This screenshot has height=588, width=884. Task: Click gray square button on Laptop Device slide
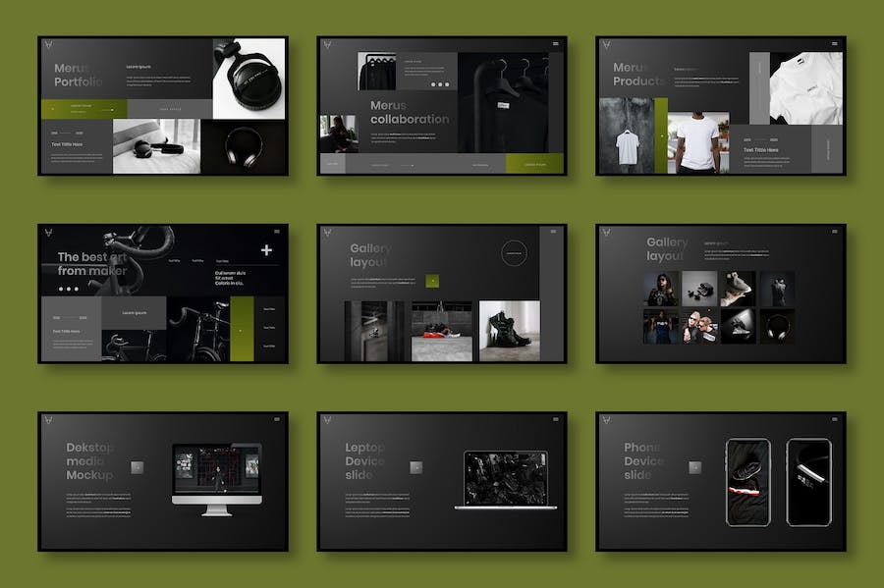click(x=415, y=467)
